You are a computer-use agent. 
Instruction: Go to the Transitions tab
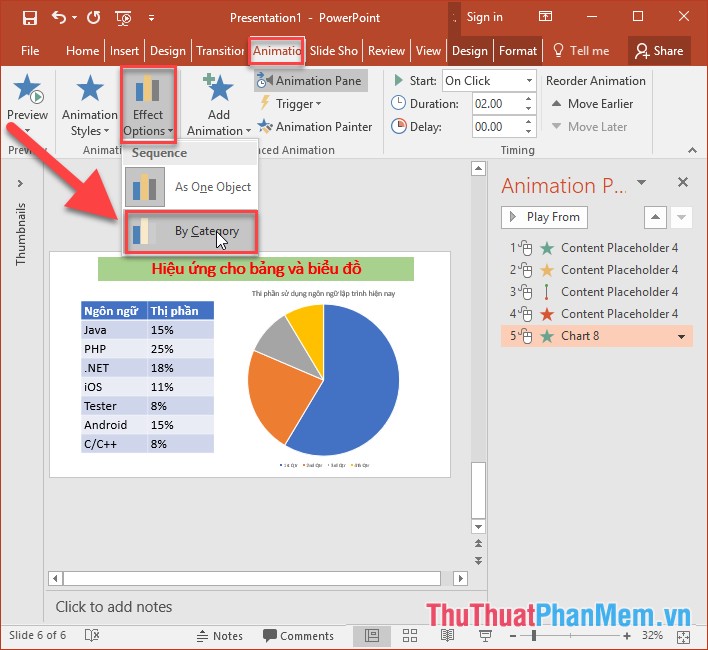coord(220,51)
